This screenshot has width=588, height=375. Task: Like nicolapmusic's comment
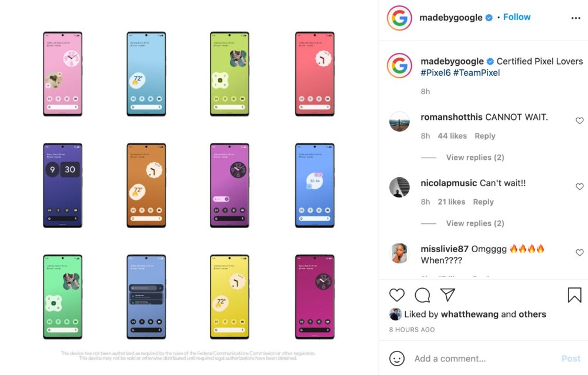click(x=579, y=186)
